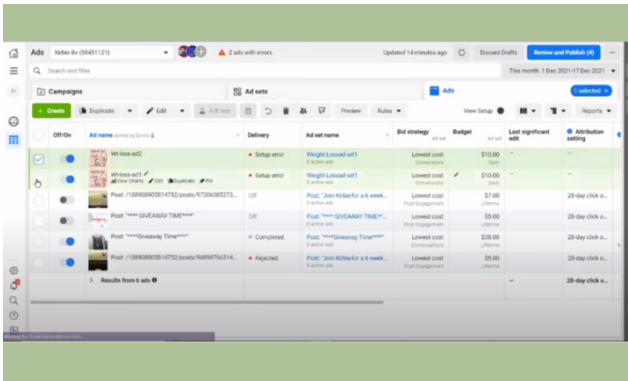Viewport: 628px width, 381px height.
Task: Click inline View Charts under Wt-loss-ad1
Action: (x=127, y=181)
